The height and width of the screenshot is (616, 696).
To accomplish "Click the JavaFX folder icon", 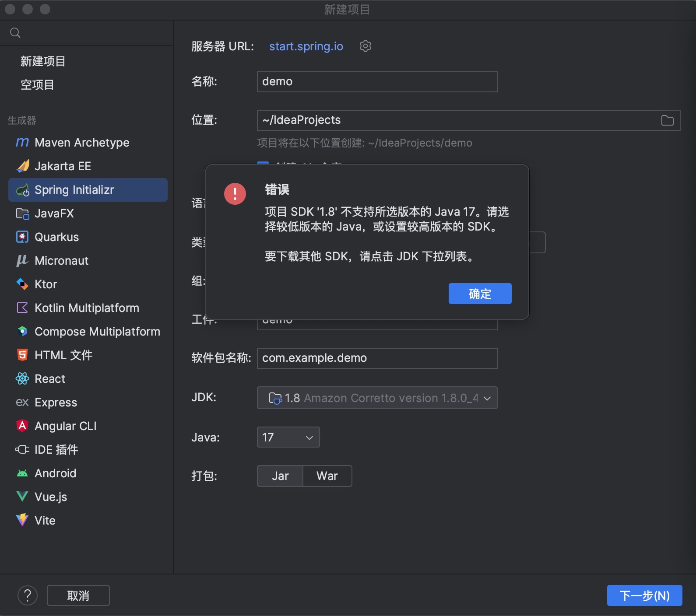I will point(22,213).
